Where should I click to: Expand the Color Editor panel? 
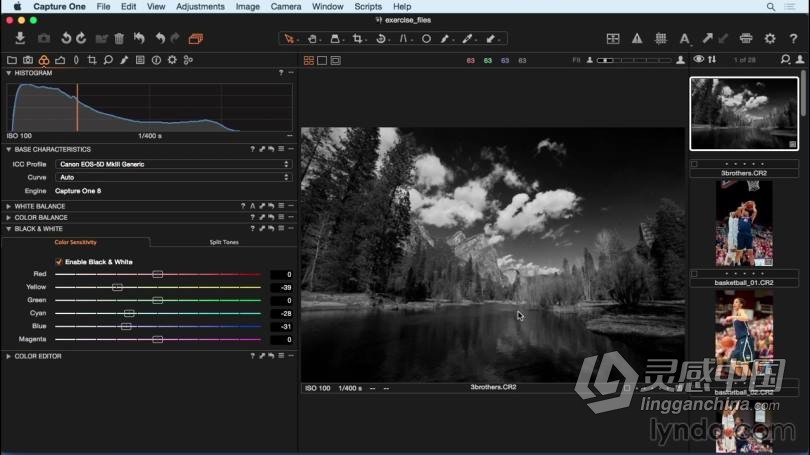pos(8,356)
